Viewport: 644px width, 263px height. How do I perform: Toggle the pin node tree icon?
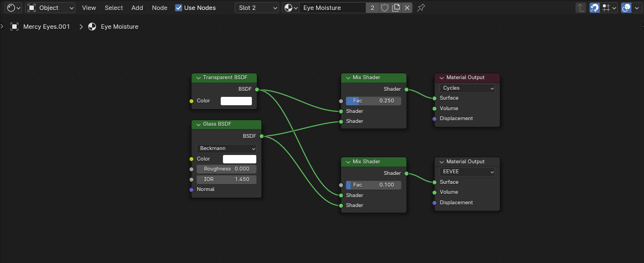[x=421, y=7]
